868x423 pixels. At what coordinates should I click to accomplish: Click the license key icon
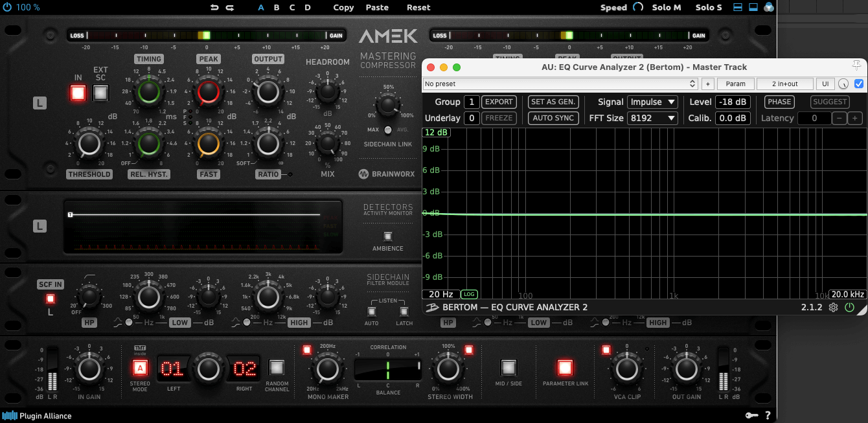pyautogui.click(x=751, y=416)
